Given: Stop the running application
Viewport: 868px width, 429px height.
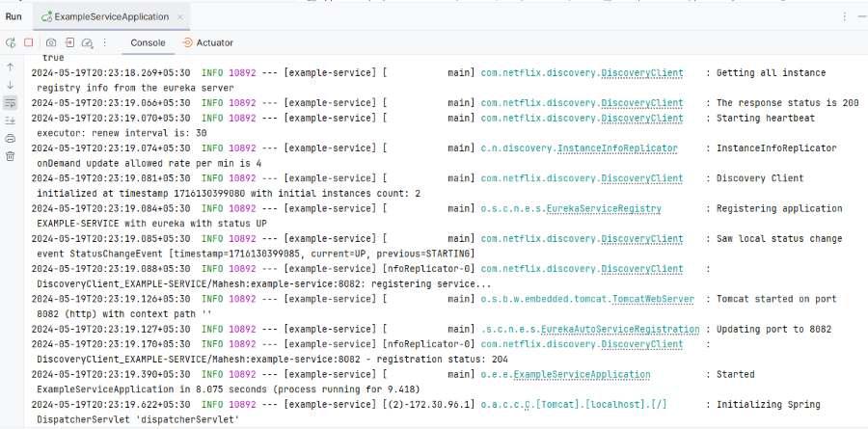Looking at the screenshot, I should (29, 42).
